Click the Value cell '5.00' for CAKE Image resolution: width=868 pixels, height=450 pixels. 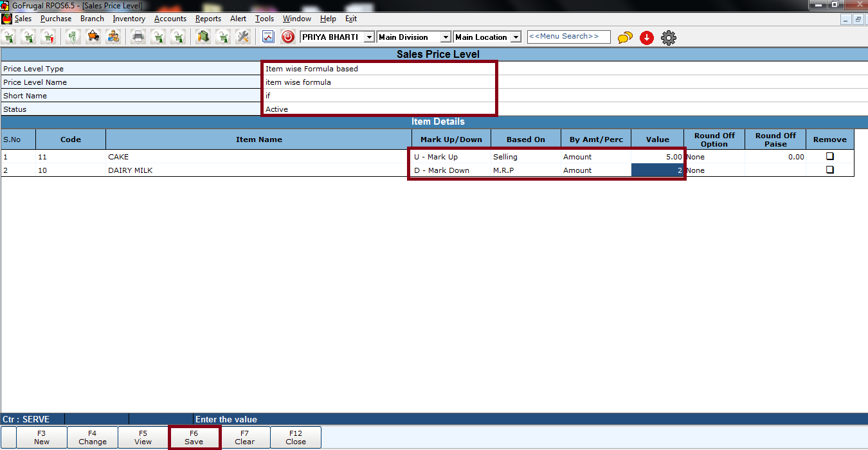657,157
